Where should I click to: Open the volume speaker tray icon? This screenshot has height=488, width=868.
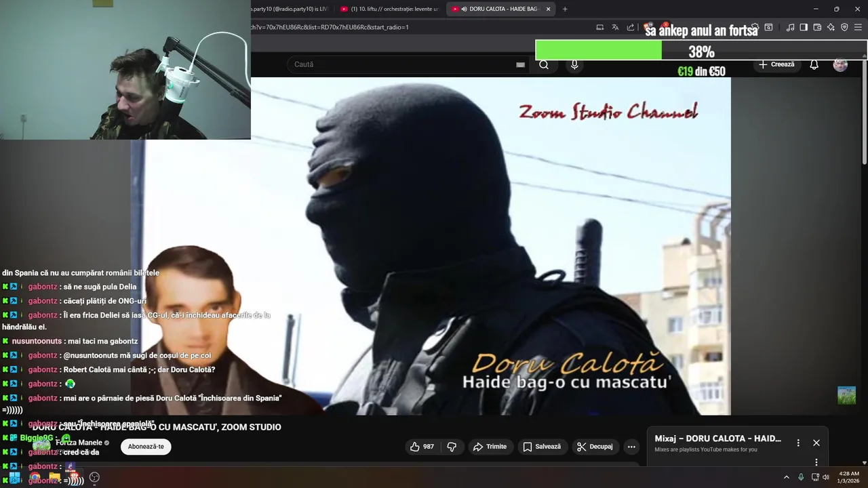click(826, 477)
